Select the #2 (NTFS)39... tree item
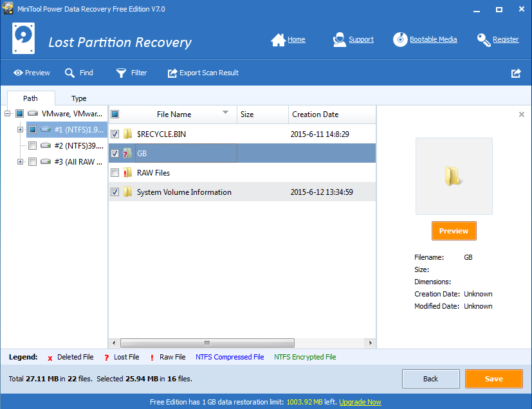 (x=79, y=146)
